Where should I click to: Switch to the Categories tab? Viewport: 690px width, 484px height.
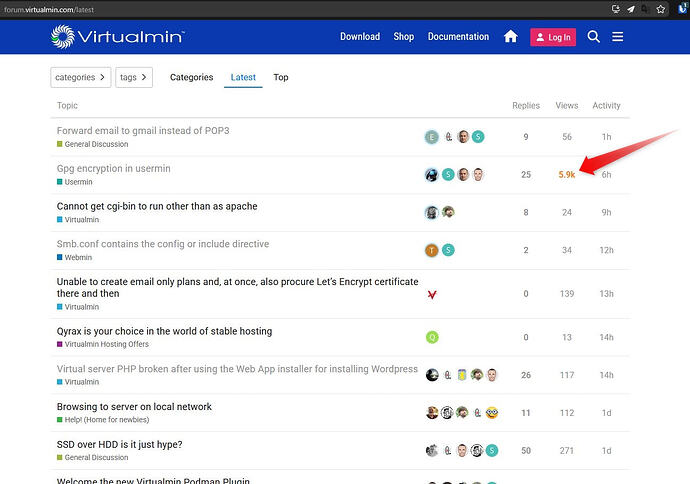191,77
